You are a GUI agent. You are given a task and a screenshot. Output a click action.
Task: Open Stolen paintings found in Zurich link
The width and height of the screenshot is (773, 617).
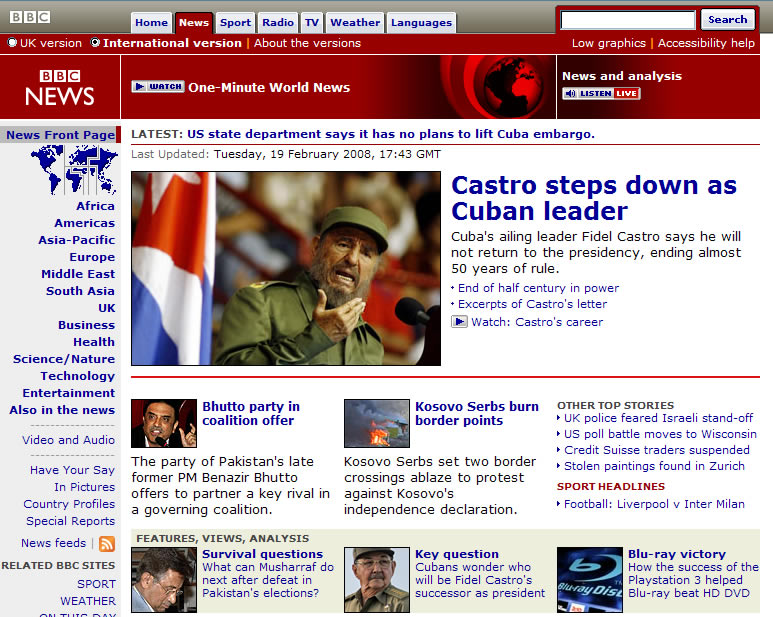[x=654, y=466]
